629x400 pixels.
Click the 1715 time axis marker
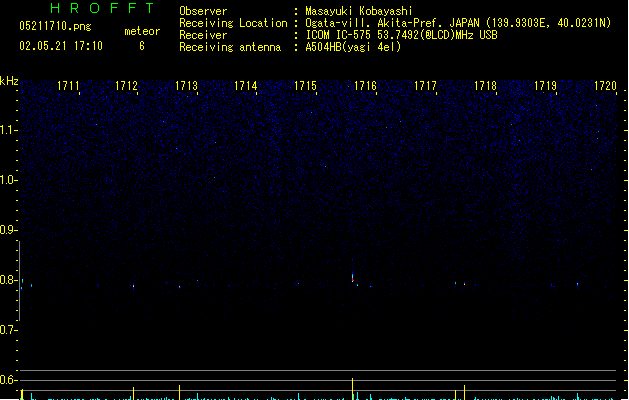306,86
